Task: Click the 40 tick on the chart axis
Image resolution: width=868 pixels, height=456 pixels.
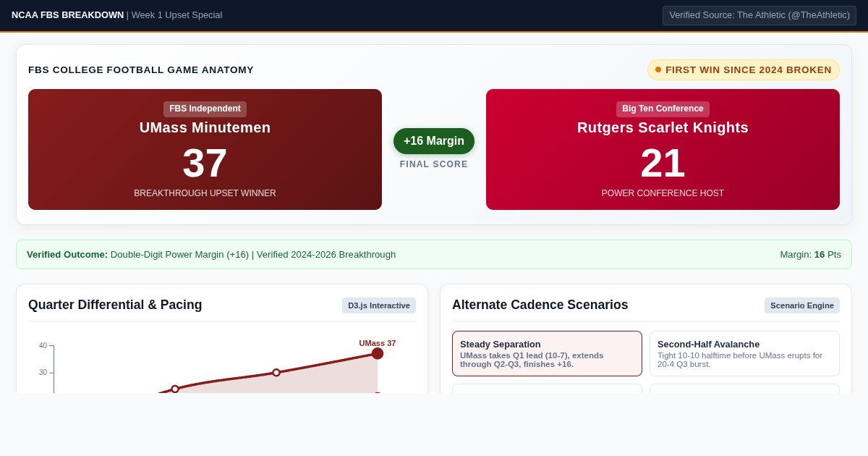Action: [43, 346]
